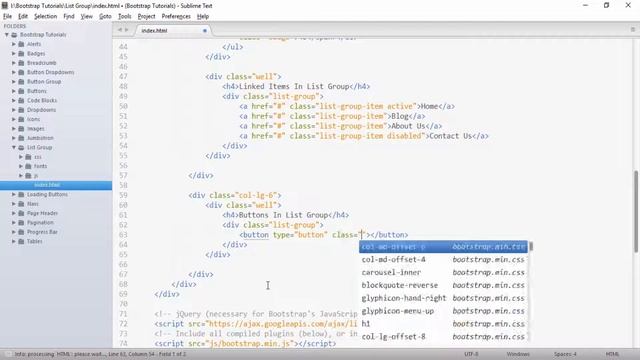Image resolution: width=640 pixels, height=360 pixels.
Task: Choose blockquote-reverse from autocomplete
Action: tap(443, 285)
